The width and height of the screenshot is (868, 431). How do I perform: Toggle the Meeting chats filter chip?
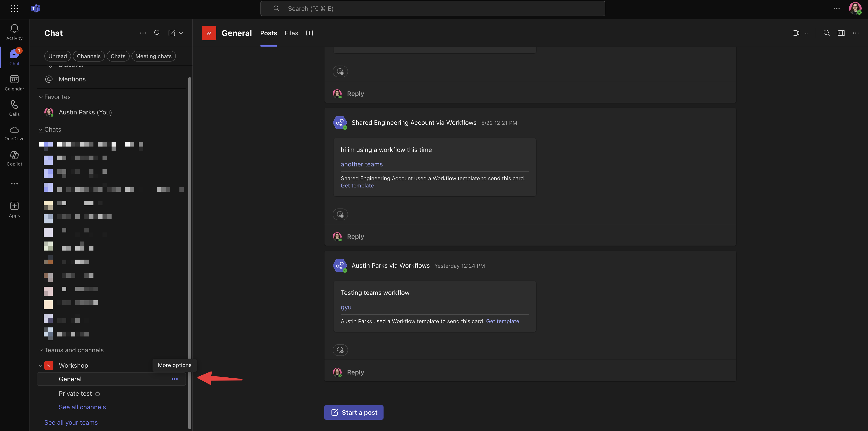153,56
